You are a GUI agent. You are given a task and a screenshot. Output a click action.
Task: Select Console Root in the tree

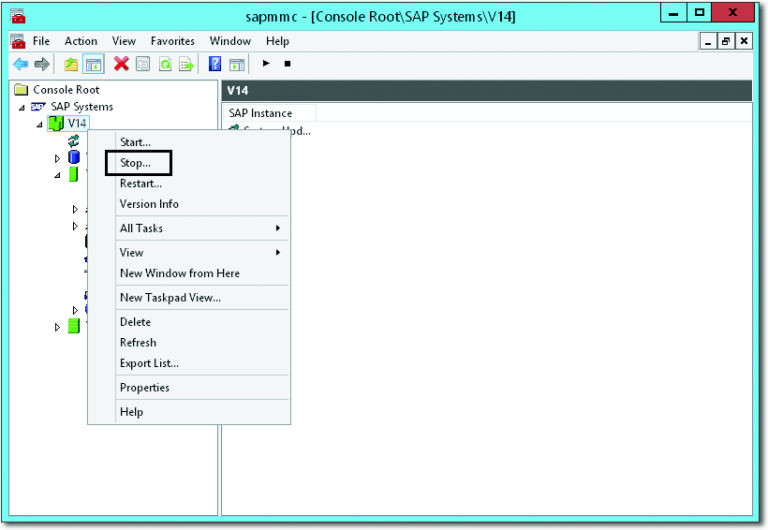[x=66, y=90]
